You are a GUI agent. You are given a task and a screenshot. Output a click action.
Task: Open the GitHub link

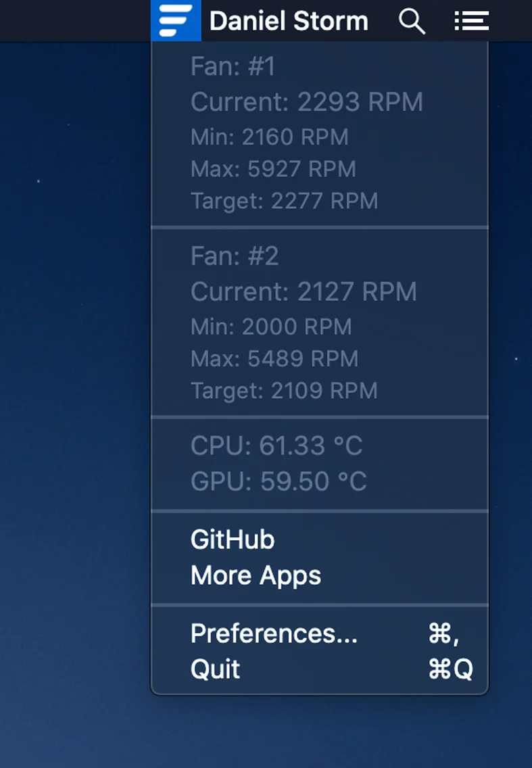coord(233,539)
